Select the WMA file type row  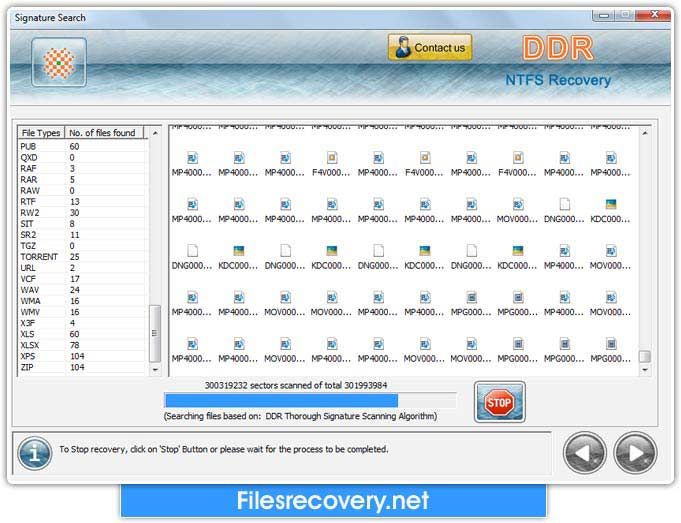tap(82, 301)
